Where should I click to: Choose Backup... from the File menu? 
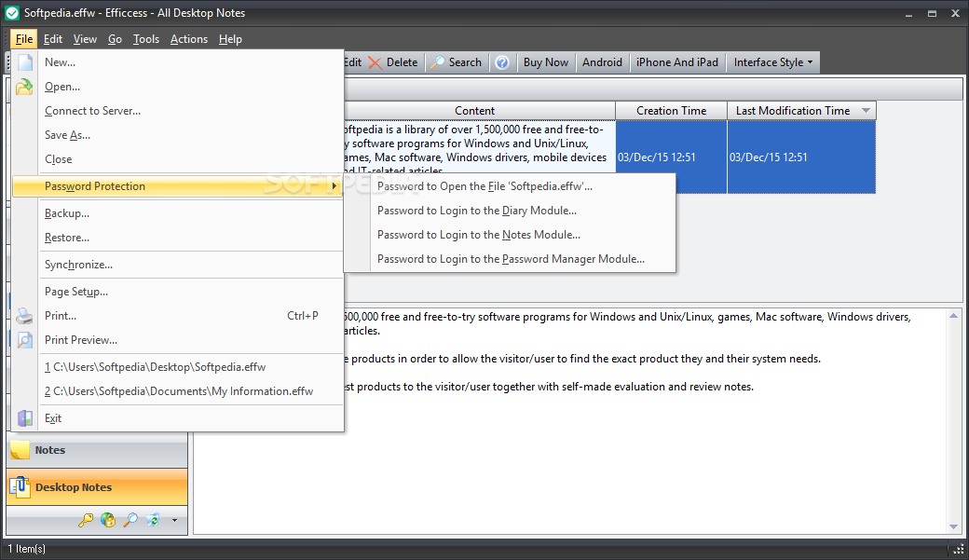click(x=178, y=213)
